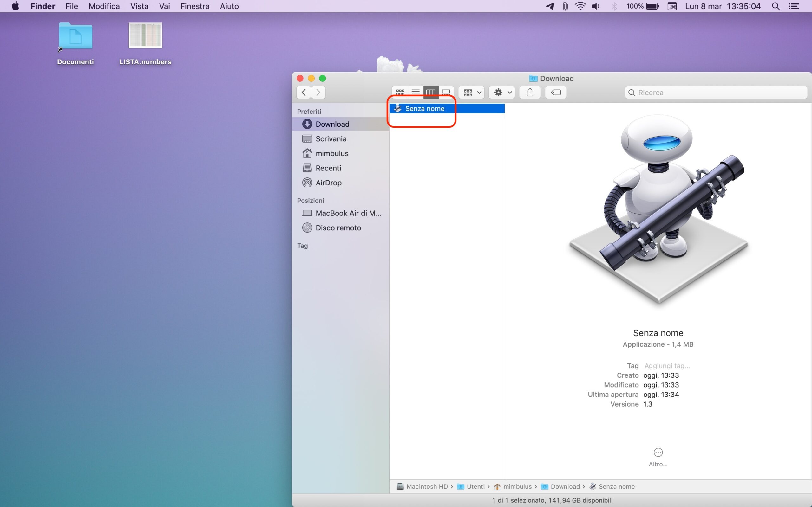Open Spotlight search in menu bar
The image size is (812, 507).
click(776, 6)
